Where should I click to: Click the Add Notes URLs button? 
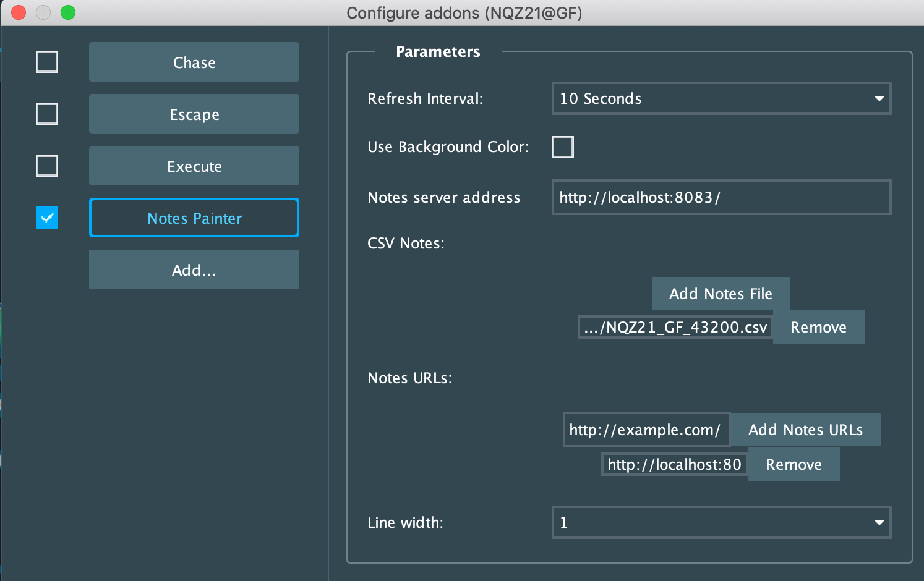(805, 430)
